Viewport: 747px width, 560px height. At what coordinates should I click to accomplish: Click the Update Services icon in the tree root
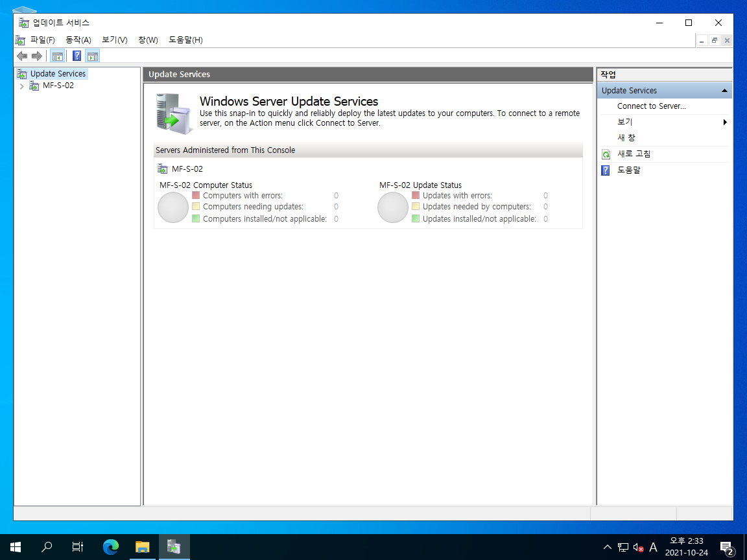[22, 74]
